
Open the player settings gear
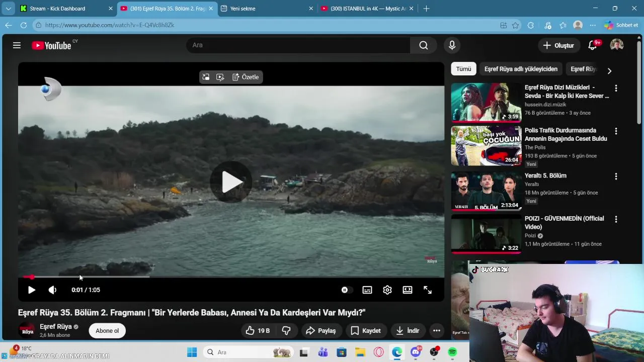387,290
